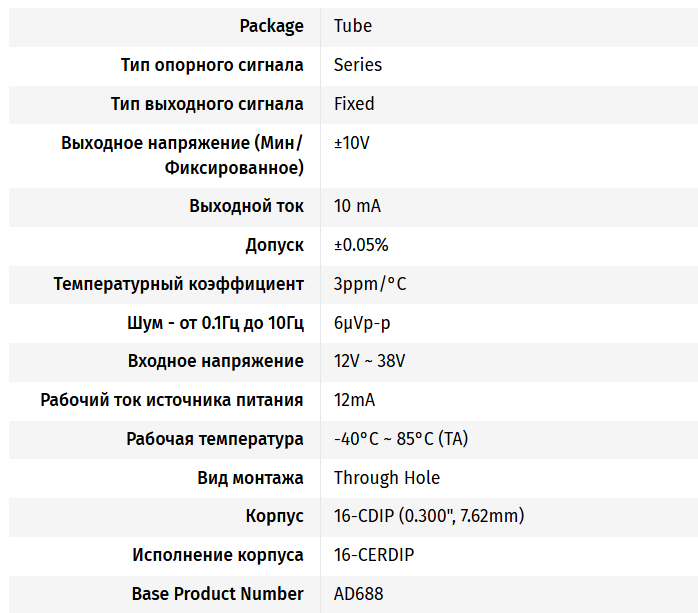Select the "Series" value cell

click(358, 65)
